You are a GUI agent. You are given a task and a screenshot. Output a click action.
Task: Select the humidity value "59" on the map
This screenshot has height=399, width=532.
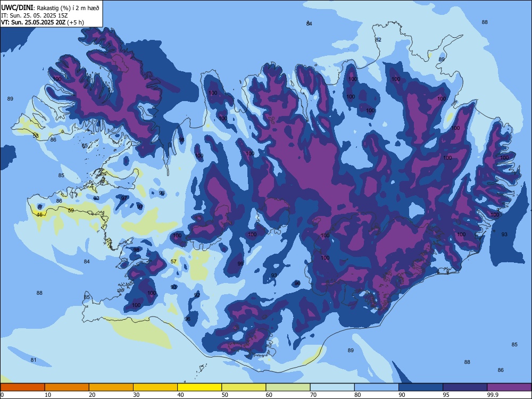71,210
